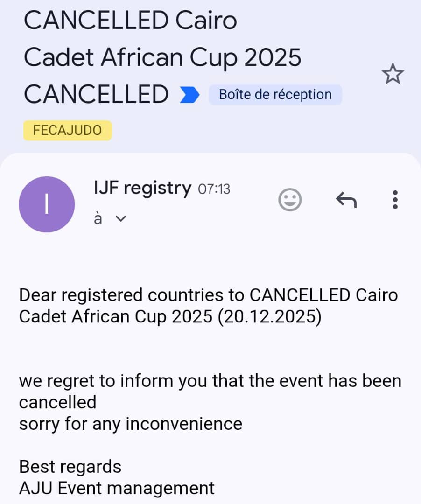Click the word "cancelled" in the body
Screen dimensions: 421x504
point(57,402)
